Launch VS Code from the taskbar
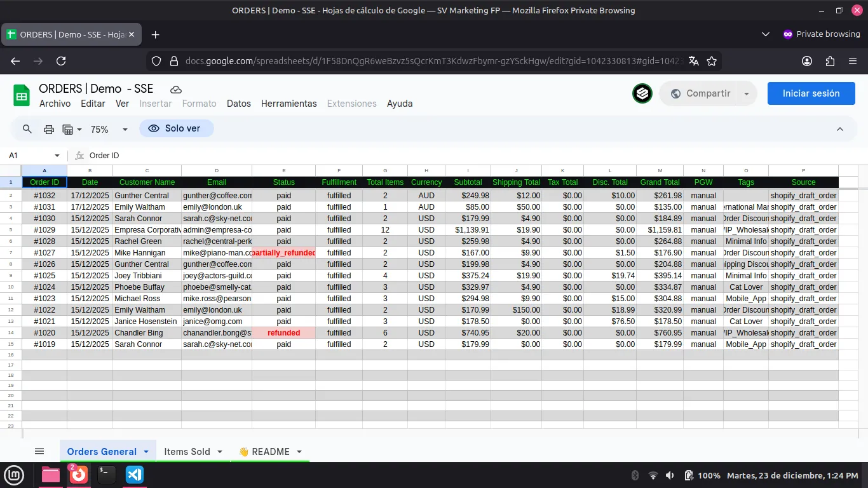Screen dimensions: 868x488 tap(134, 475)
